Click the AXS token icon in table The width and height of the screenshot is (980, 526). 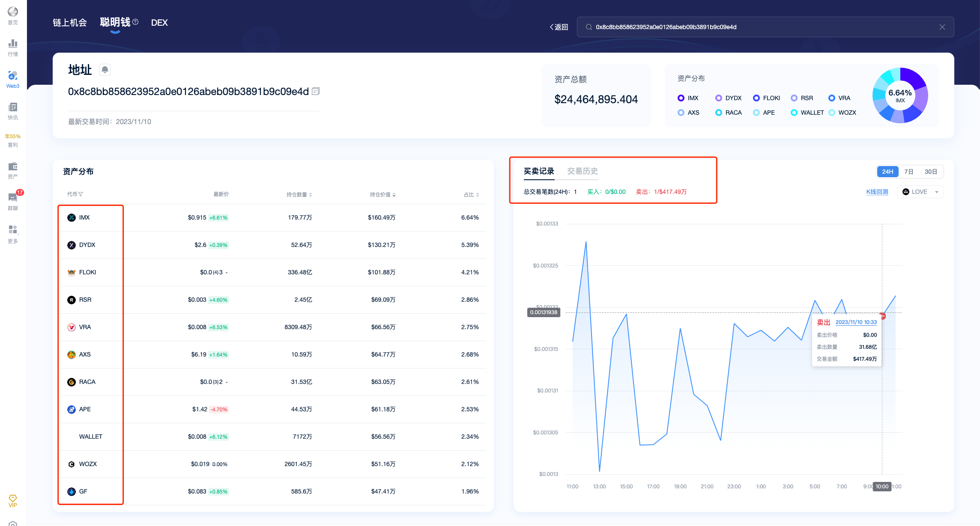click(x=72, y=354)
